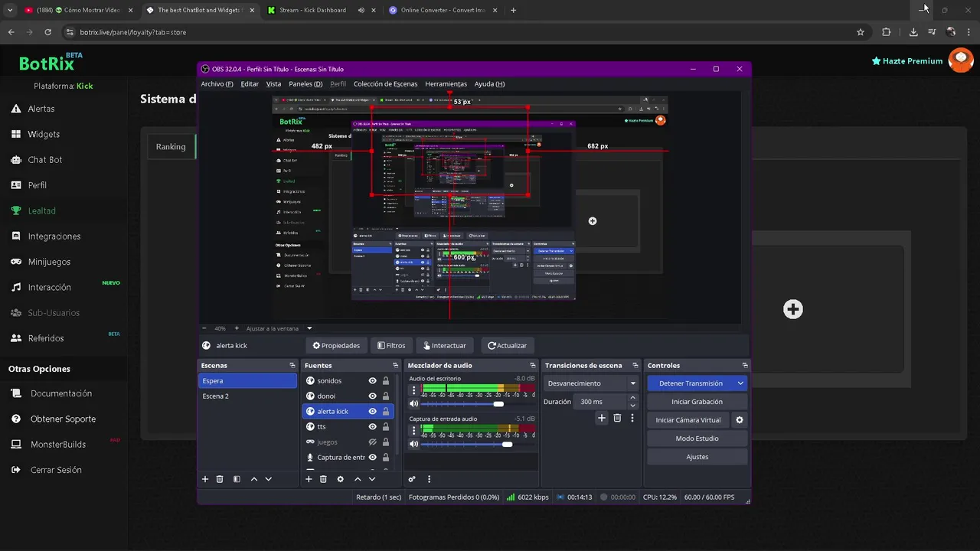Open scene filters icon in Escenas panel
980x551 pixels.
click(x=237, y=479)
